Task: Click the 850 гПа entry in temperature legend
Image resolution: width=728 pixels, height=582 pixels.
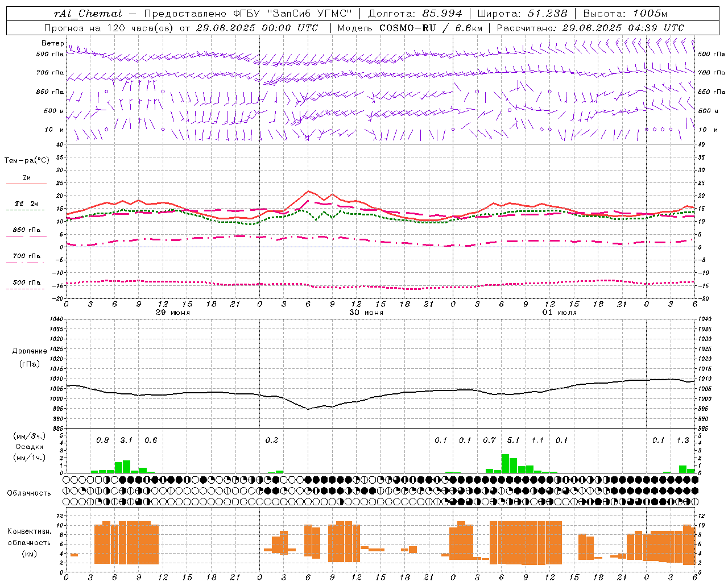Action: (x=26, y=230)
